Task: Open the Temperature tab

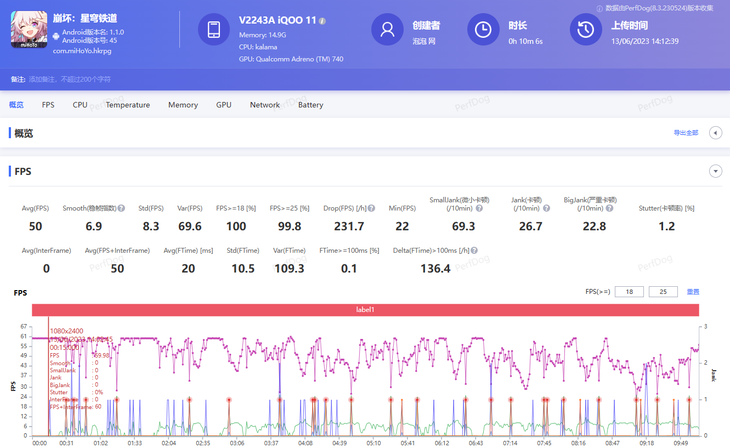Action: [128, 105]
